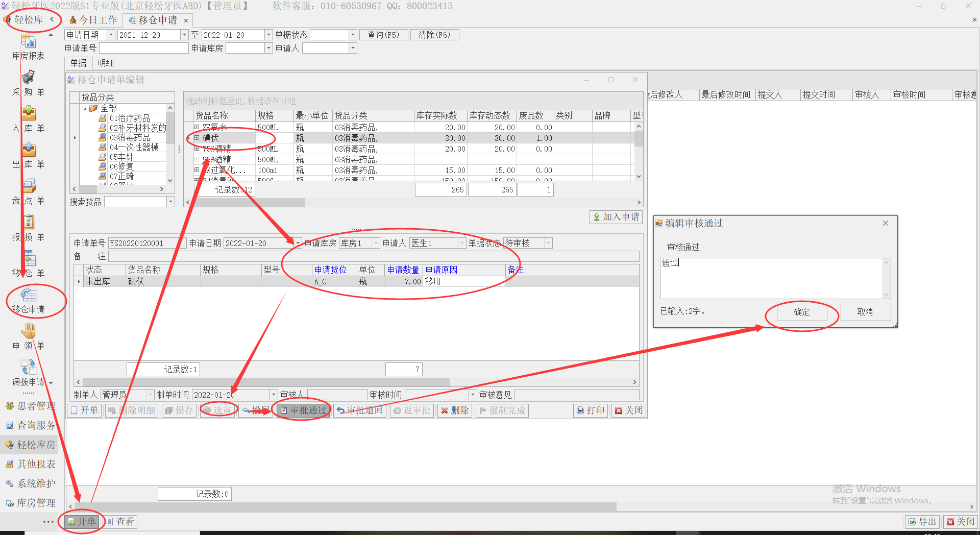Viewport: 980px width, 535px height.
Task: Click 审批通过 button in editor toolbar
Action: (303, 410)
